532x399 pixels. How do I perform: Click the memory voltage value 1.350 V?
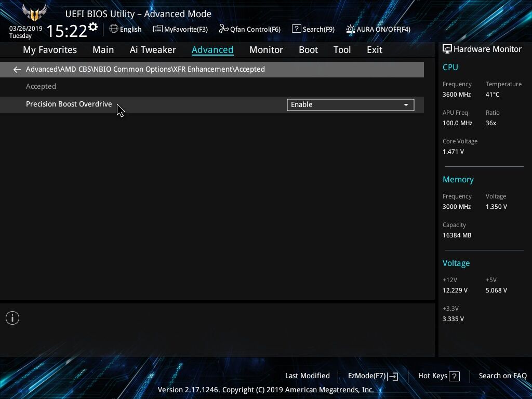click(496, 207)
